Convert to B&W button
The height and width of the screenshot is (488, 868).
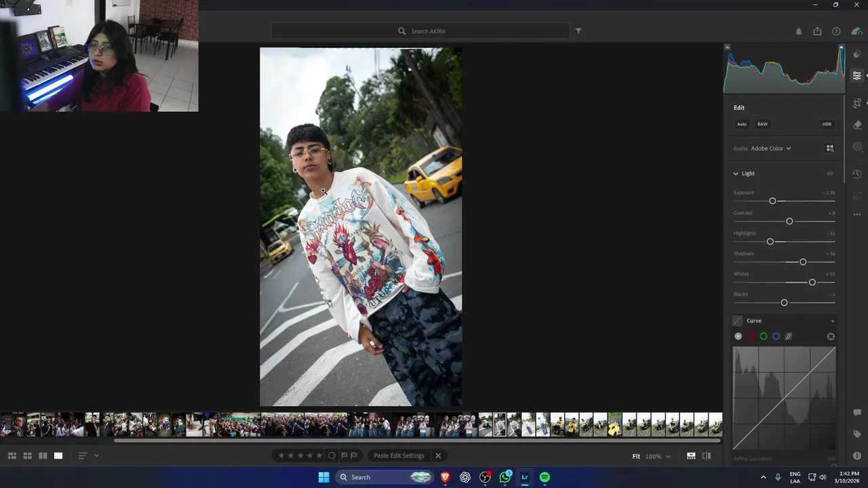[762, 124]
